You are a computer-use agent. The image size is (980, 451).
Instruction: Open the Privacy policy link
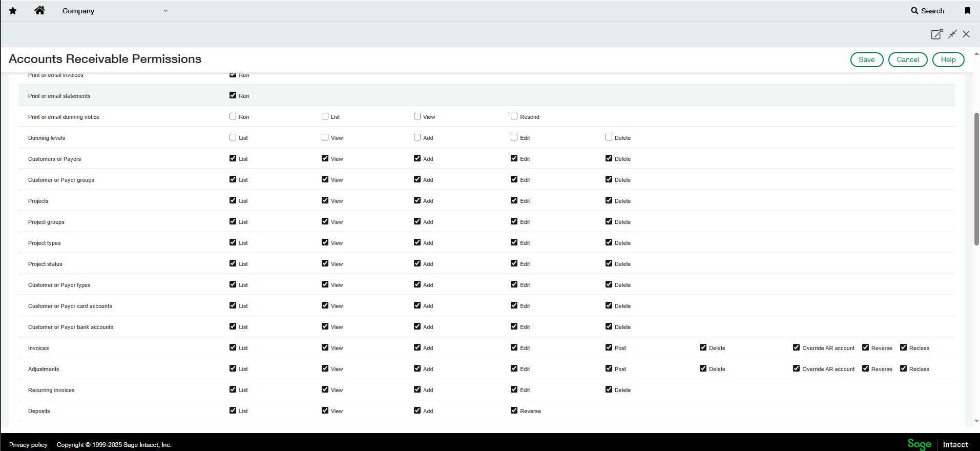click(x=28, y=445)
